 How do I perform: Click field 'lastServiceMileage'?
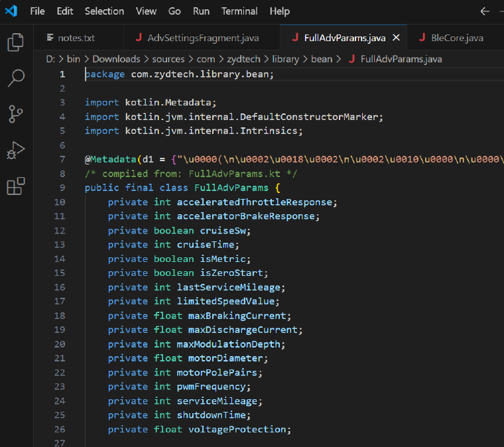pyautogui.click(x=229, y=287)
